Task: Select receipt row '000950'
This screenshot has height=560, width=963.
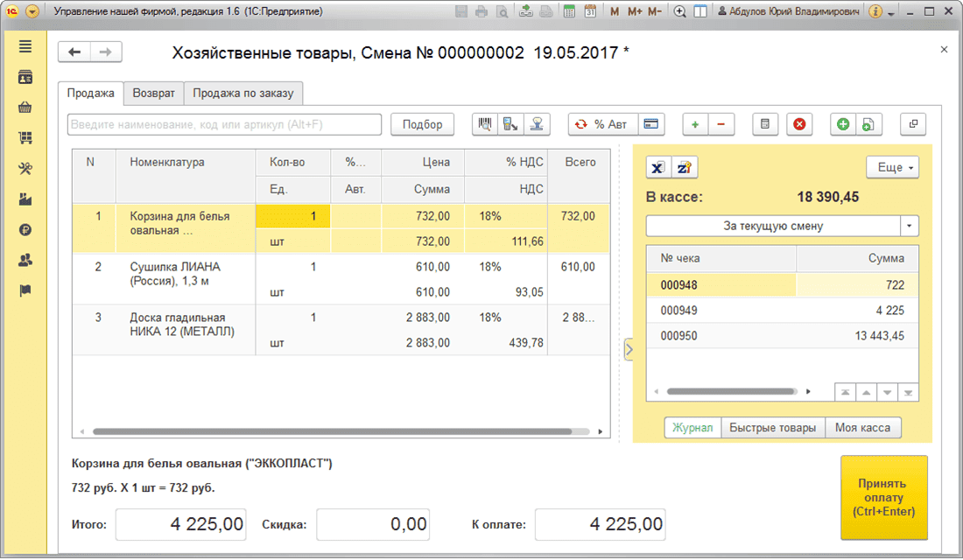Action: click(783, 336)
